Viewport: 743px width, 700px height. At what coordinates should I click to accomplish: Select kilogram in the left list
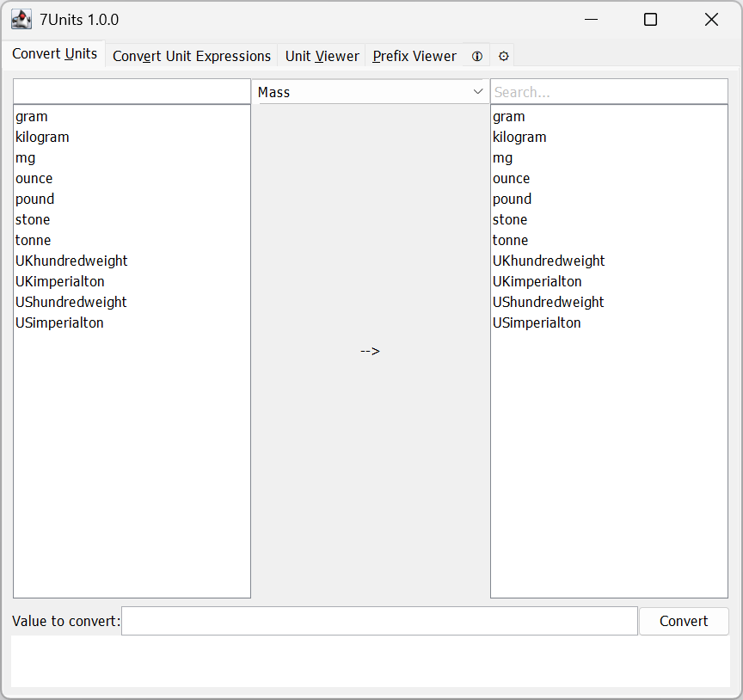click(x=42, y=137)
